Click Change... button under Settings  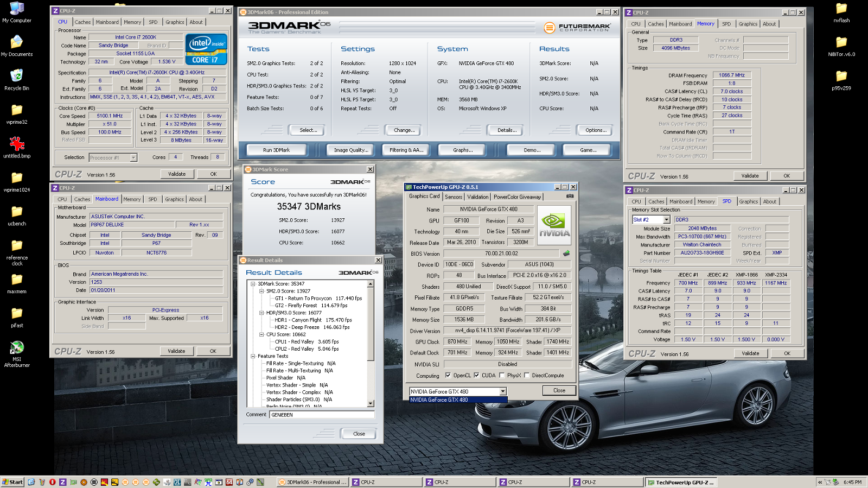pyautogui.click(x=404, y=130)
